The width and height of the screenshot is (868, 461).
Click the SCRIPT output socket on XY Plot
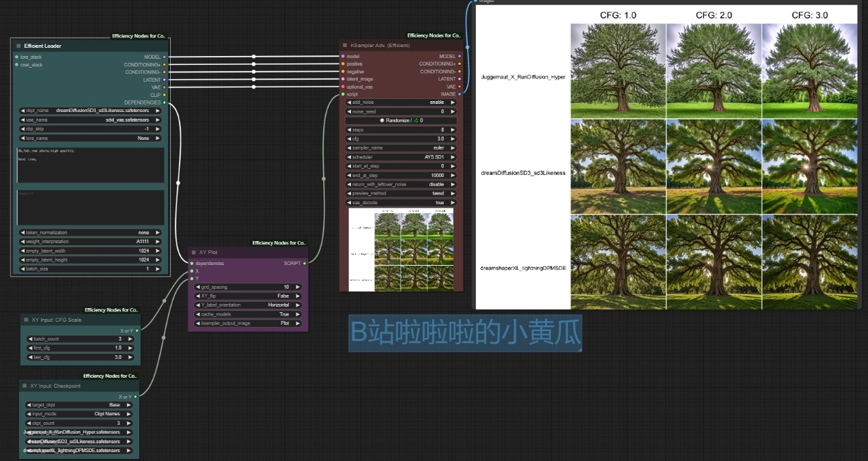coord(305,263)
